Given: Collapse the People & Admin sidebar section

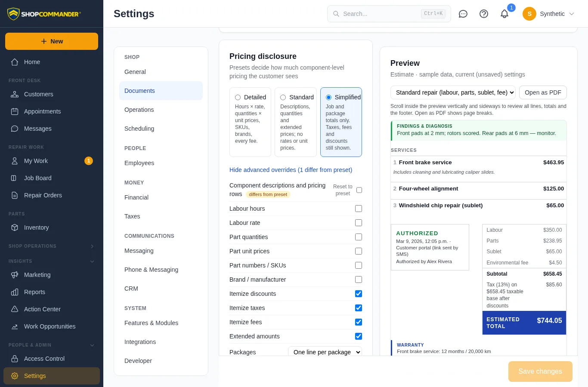Looking at the screenshot, I should click(92, 345).
